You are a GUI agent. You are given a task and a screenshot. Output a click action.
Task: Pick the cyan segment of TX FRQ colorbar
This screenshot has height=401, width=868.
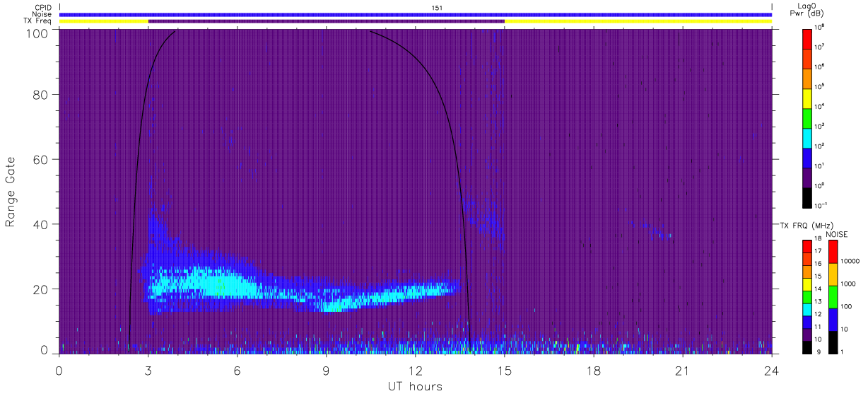click(806, 309)
